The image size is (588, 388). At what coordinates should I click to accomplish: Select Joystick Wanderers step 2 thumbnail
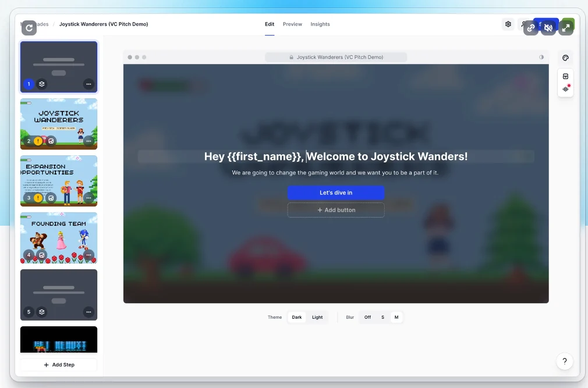point(59,124)
